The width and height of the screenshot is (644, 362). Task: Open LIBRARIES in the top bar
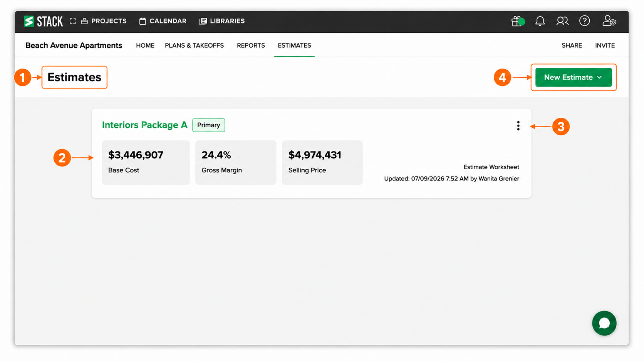[x=222, y=21]
